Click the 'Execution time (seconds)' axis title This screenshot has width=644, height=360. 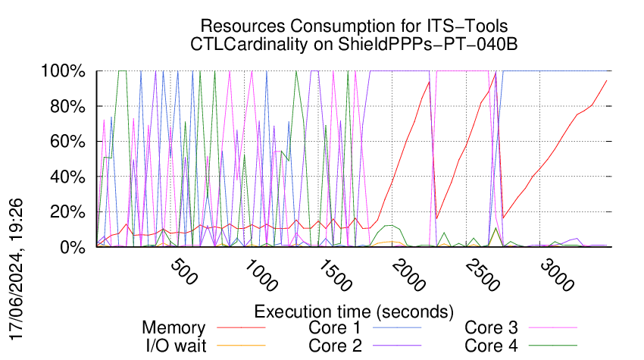pyautogui.click(x=354, y=312)
